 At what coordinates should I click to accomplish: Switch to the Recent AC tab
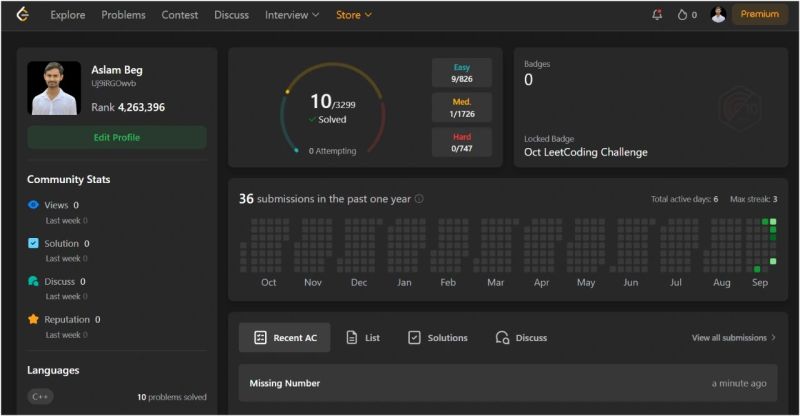click(x=285, y=337)
